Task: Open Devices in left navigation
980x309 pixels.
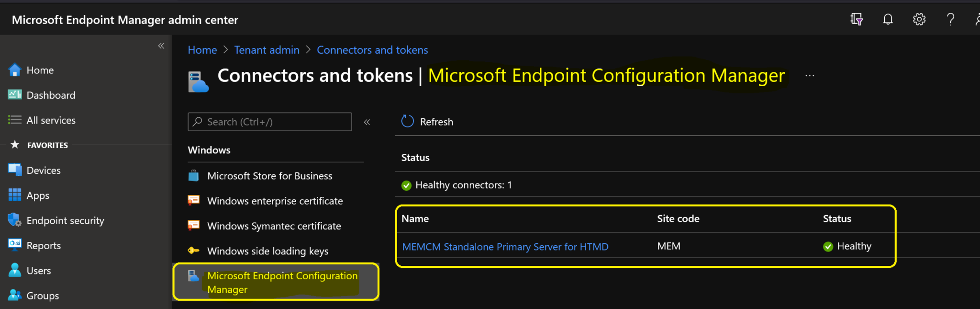Action: (x=44, y=170)
